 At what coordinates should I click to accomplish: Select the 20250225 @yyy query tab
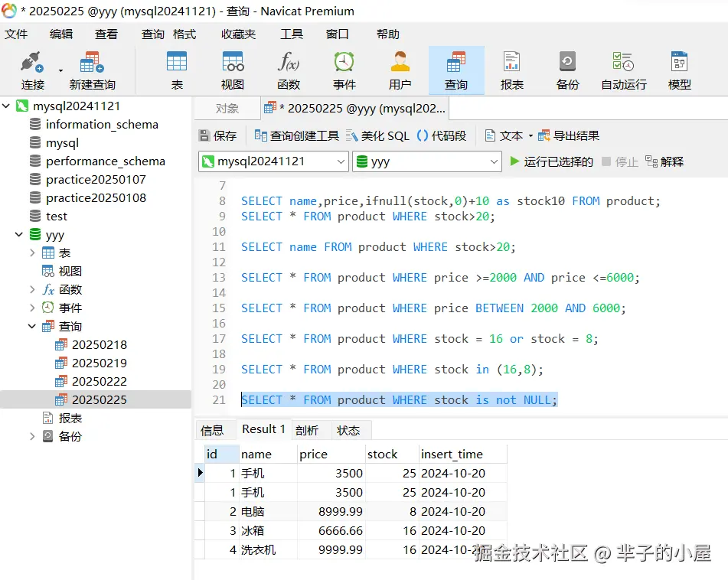click(x=354, y=109)
